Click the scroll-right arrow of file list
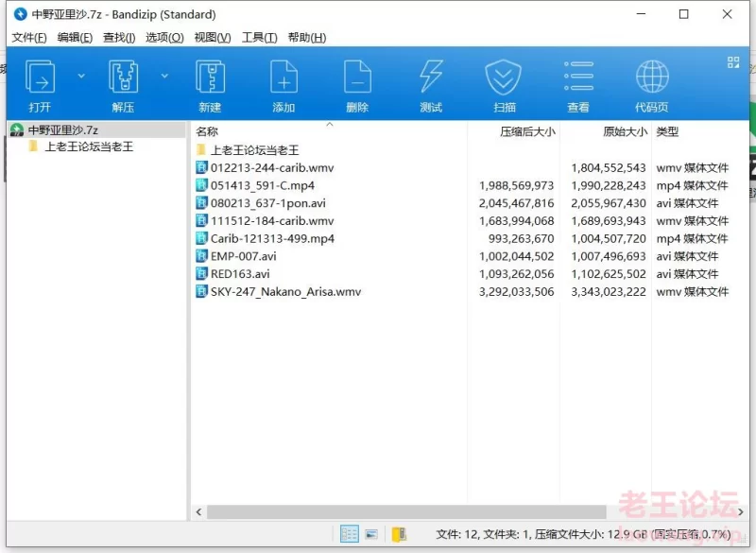Screen dimensions: 756x553 pos(741,512)
